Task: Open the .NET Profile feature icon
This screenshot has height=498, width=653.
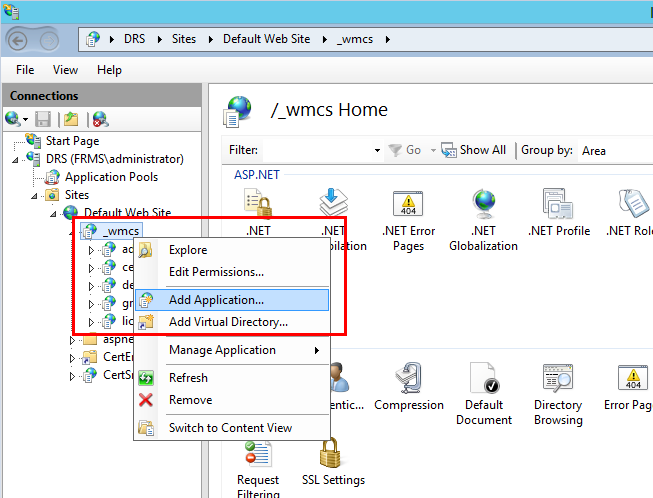Action: pyautogui.click(x=558, y=205)
